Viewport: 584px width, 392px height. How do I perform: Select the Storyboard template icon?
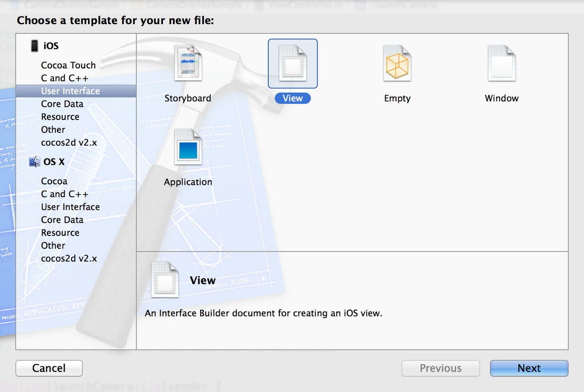pyautogui.click(x=188, y=64)
